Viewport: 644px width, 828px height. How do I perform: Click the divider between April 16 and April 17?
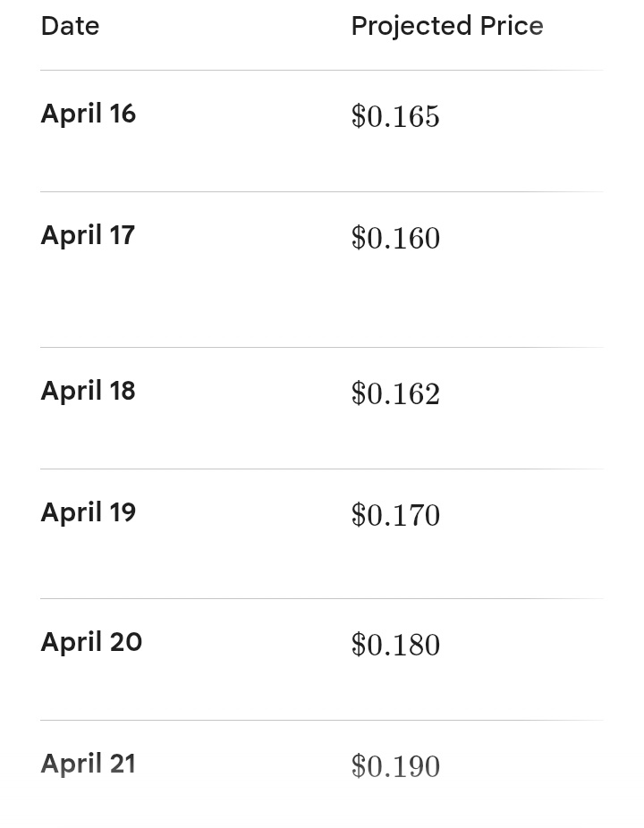click(322, 191)
